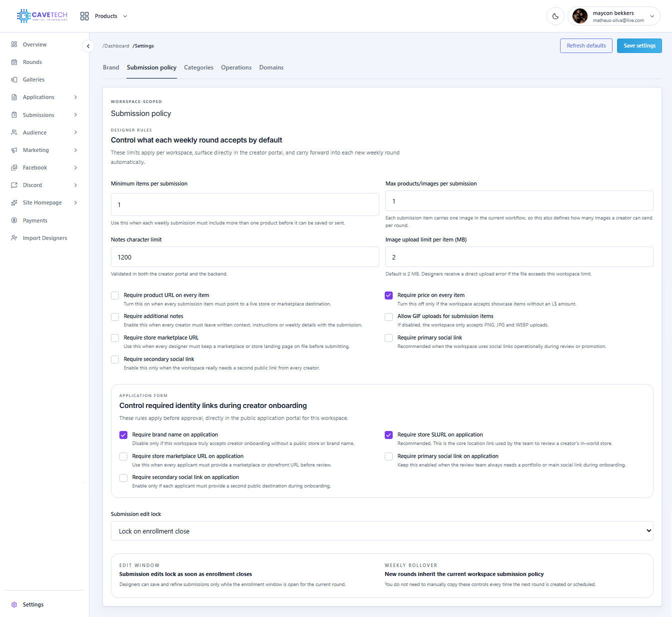Check Require store marketplace URL box
This screenshot has width=672, height=617.
[115, 338]
